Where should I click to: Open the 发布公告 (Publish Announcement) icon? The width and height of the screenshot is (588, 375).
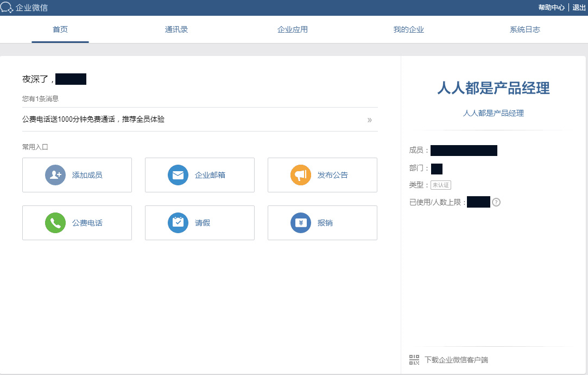pyautogui.click(x=301, y=174)
